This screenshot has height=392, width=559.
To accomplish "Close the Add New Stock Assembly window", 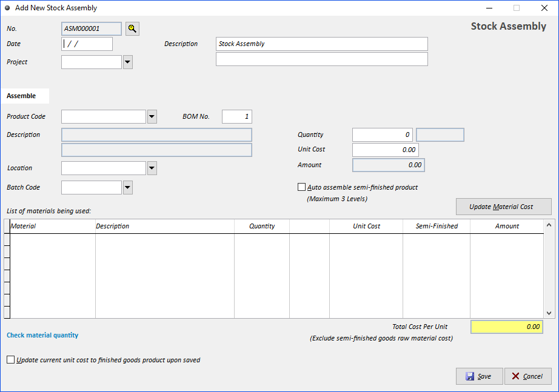I will [544, 8].
